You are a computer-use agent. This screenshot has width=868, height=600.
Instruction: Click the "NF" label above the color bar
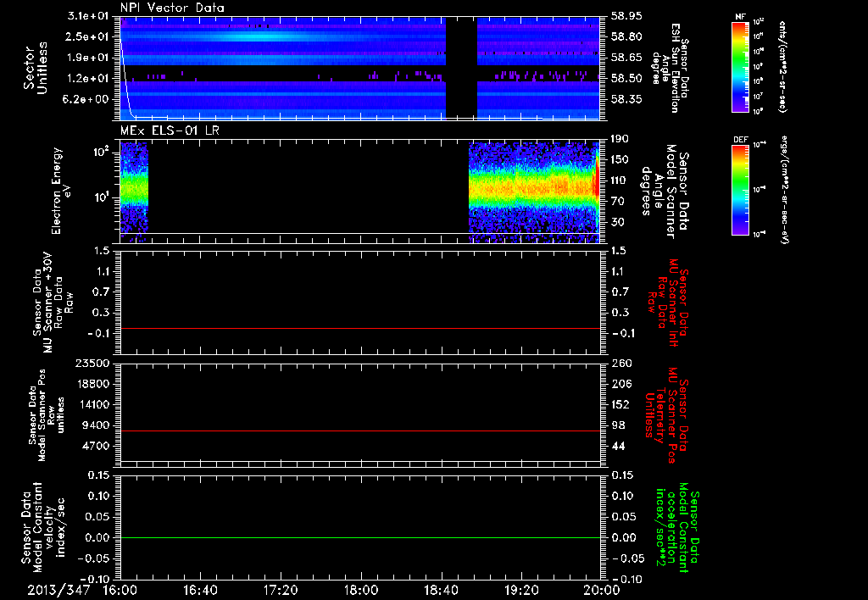(740, 17)
